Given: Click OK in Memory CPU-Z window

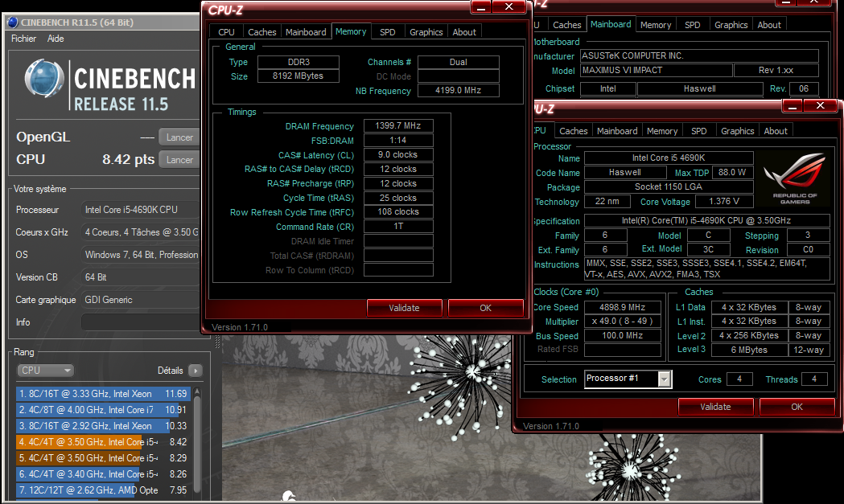Looking at the screenshot, I should point(485,308).
